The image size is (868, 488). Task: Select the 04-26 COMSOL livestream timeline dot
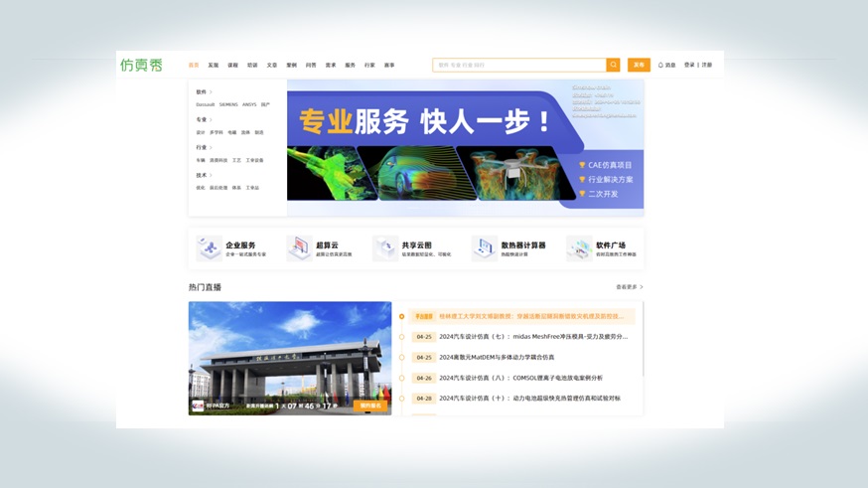point(402,378)
